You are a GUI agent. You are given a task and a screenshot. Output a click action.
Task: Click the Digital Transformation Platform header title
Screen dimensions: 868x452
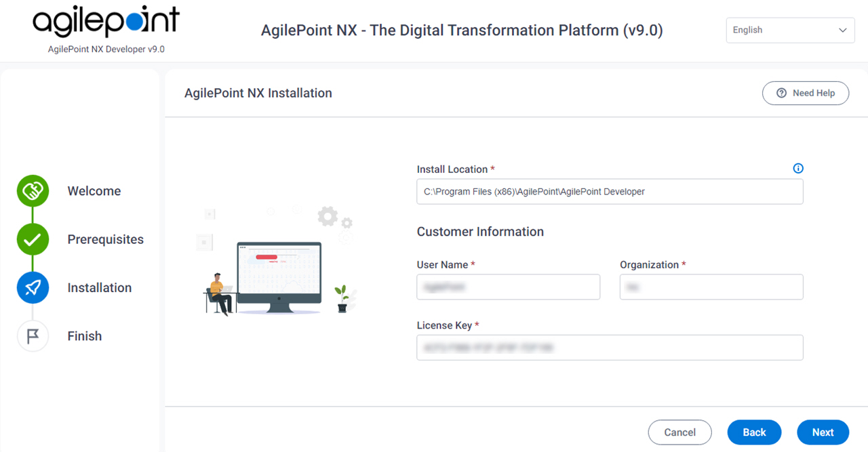coord(462,30)
